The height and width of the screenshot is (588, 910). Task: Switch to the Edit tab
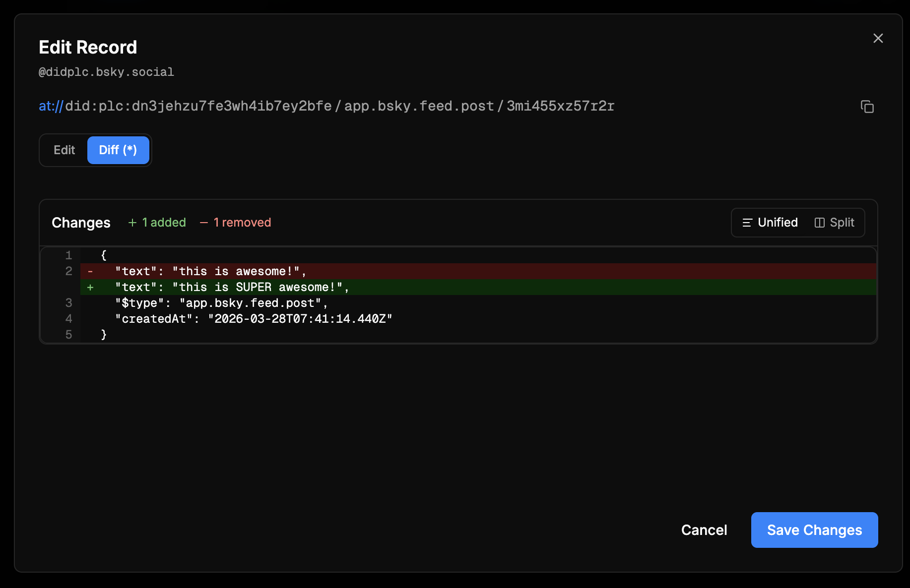point(64,150)
